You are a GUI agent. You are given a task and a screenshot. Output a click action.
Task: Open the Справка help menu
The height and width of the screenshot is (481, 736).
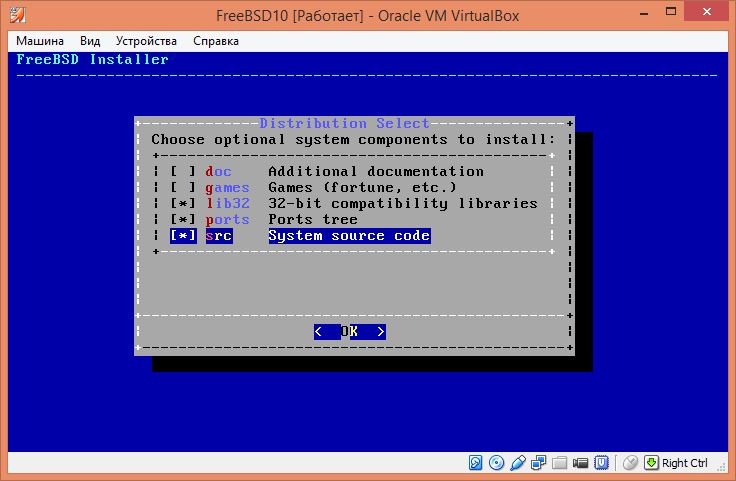click(x=215, y=41)
